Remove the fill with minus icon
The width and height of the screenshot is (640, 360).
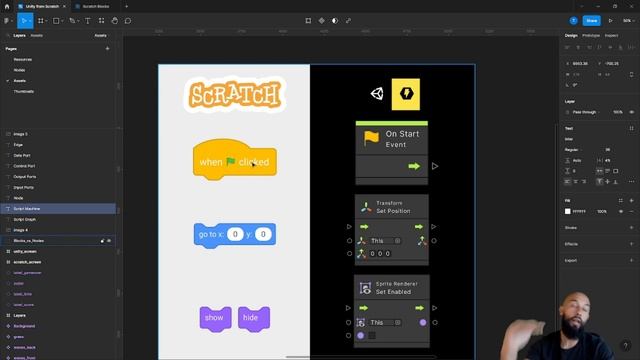tap(631, 211)
